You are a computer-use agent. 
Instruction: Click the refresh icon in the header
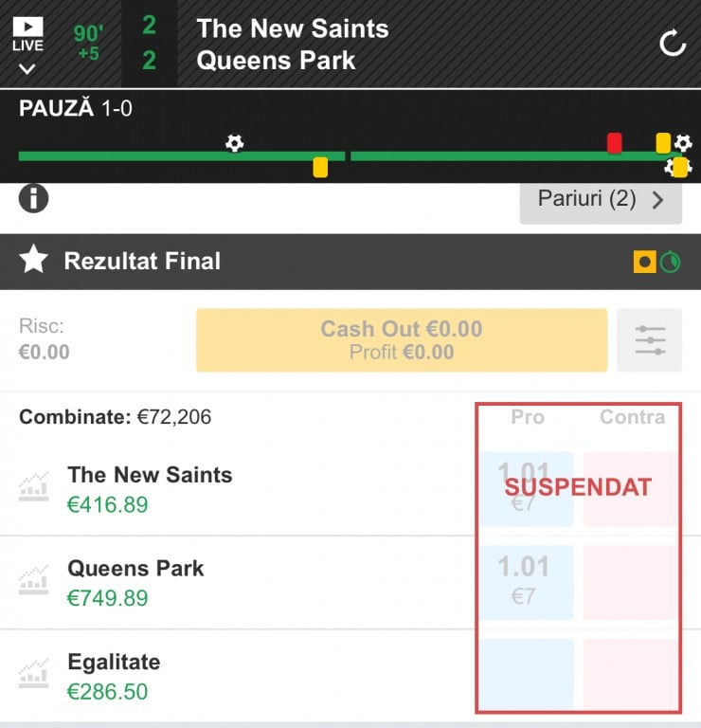point(673,43)
